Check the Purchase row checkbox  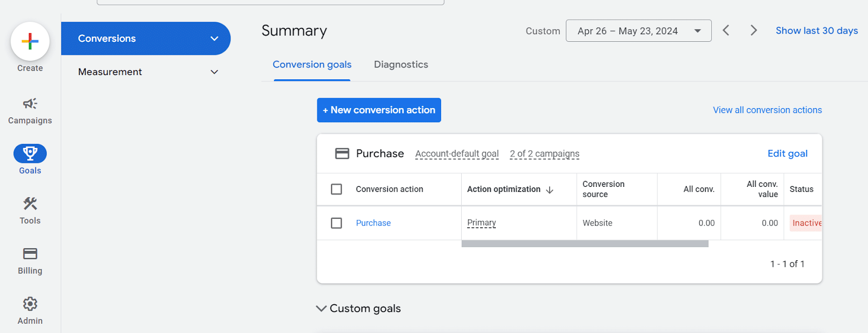[336, 223]
